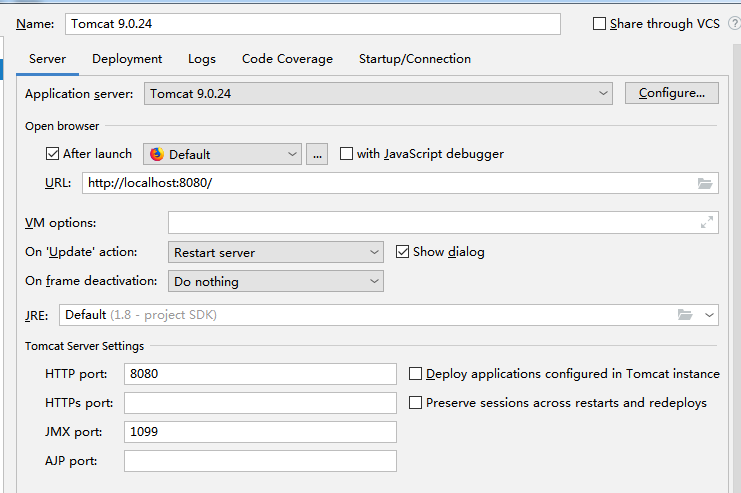Uncheck the After launch checkbox
Screen dimensions: 741x493
pos(52,154)
